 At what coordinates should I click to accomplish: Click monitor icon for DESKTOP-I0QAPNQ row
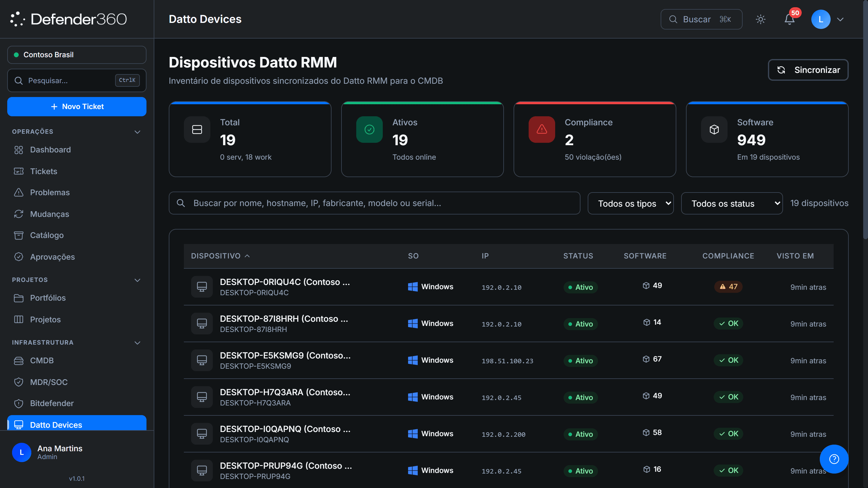(x=202, y=433)
